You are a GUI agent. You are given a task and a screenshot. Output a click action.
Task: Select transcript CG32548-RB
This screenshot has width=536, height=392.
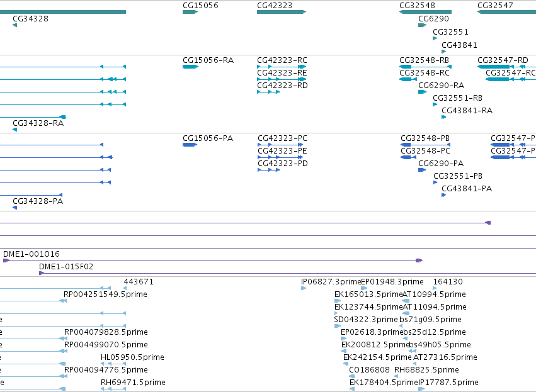[x=425, y=60]
